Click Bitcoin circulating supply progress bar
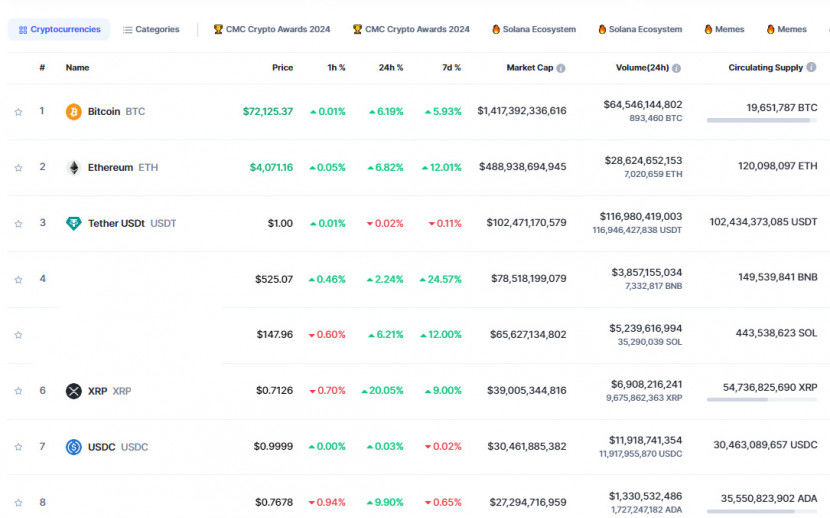Image resolution: width=830 pixels, height=518 pixels. point(762,121)
